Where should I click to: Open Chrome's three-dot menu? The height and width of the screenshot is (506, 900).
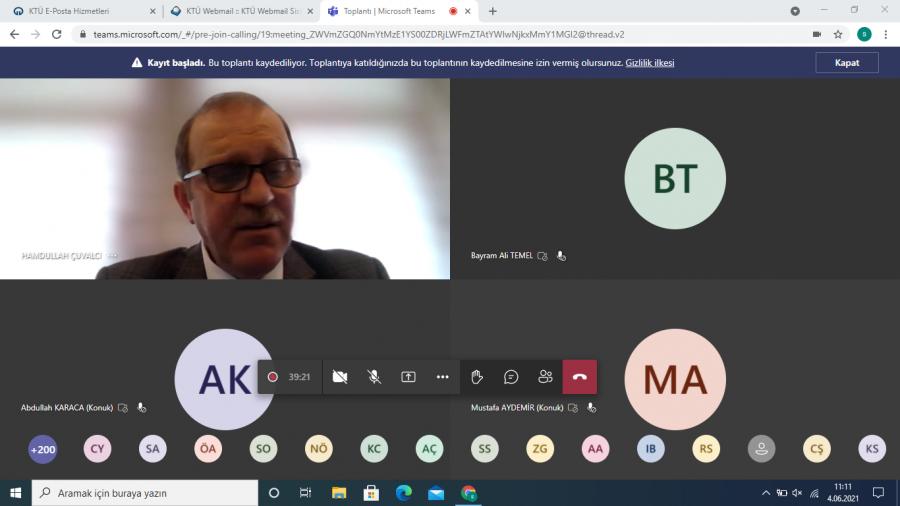886,34
